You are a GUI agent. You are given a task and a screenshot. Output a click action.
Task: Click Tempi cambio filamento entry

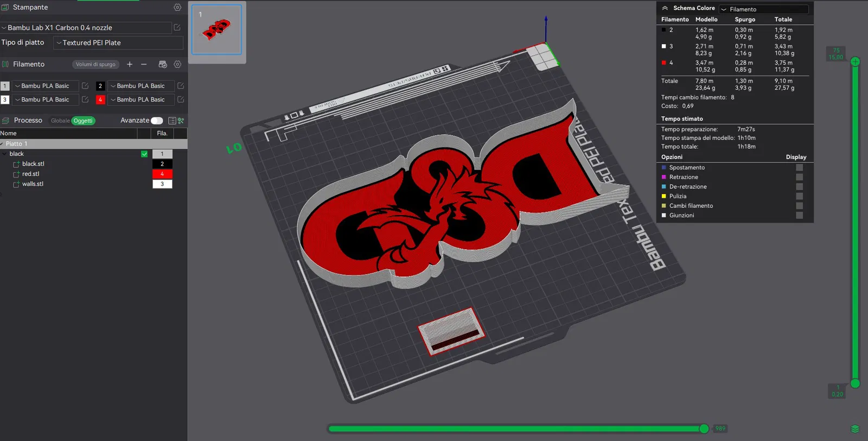pos(698,98)
